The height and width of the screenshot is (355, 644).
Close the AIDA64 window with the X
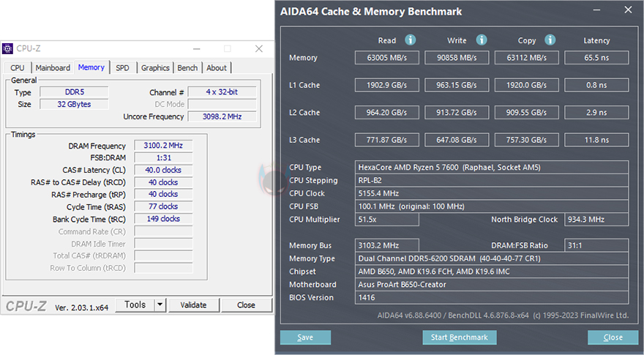[628, 10]
